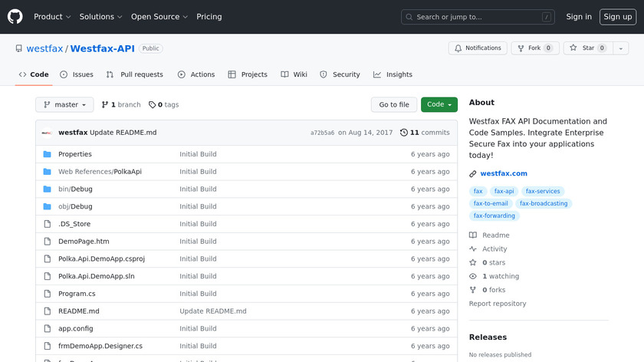Switch to the Wiki tab
The height and width of the screenshot is (362, 644).
294,74
